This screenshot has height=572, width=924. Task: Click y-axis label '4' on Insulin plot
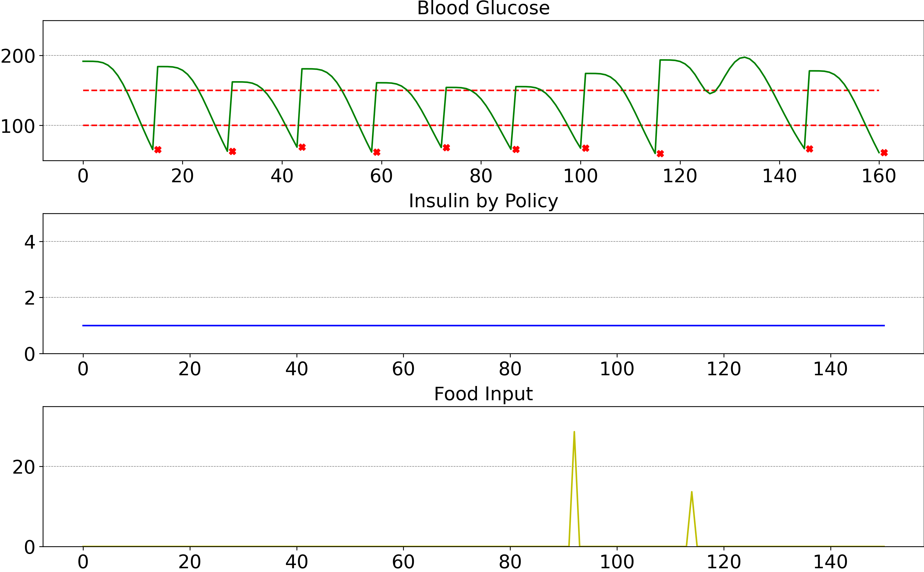[x=29, y=242]
